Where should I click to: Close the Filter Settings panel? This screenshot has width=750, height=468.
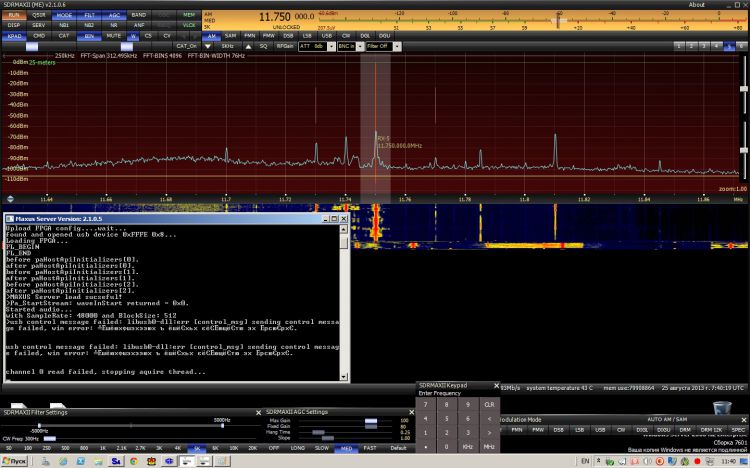(x=258, y=412)
